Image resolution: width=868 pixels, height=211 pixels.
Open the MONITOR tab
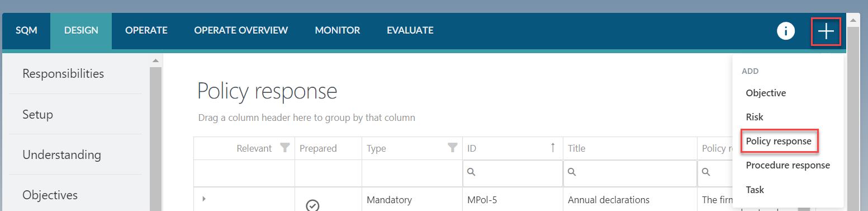tap(338, 30)
